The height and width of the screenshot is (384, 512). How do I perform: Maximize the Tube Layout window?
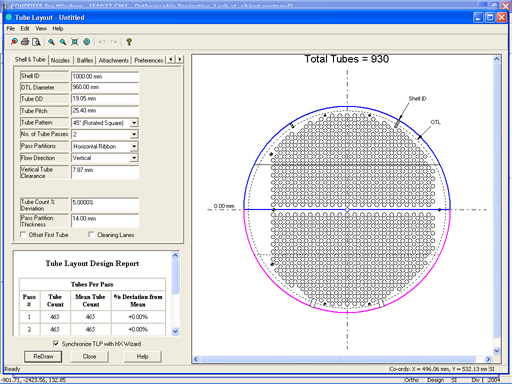490,17
